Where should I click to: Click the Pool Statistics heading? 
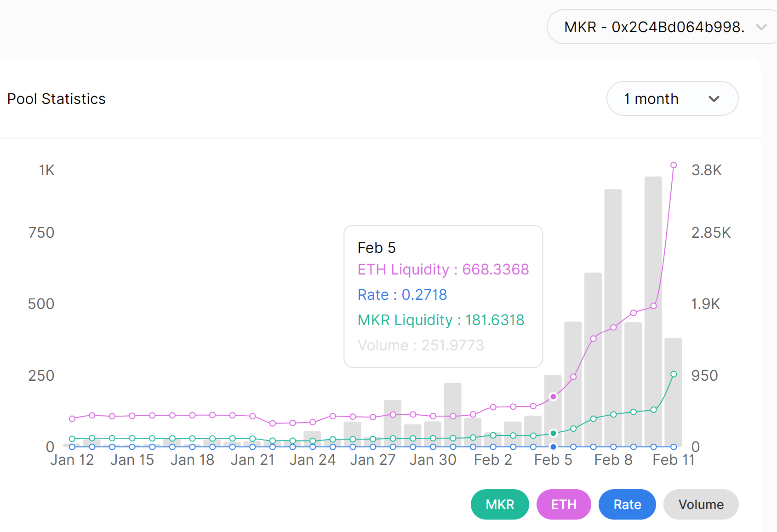pos(57,99)
